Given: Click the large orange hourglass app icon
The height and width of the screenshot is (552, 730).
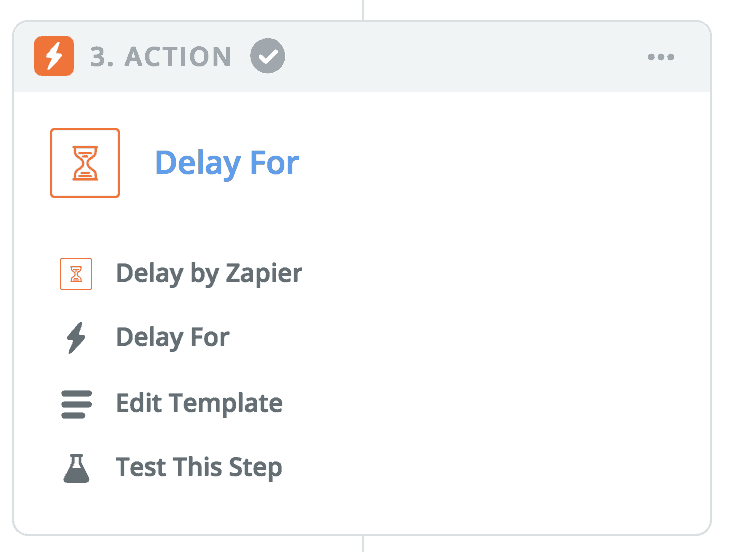Looking at the screenshot, I should (85, 163).
